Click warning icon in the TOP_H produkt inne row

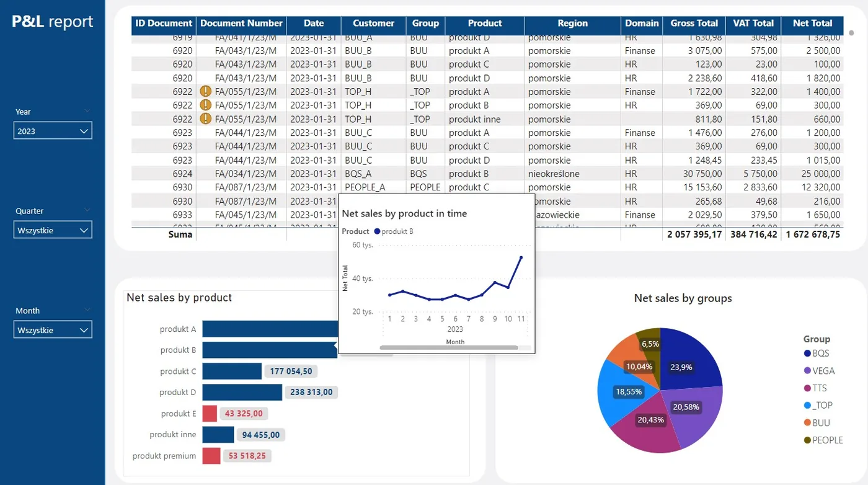tap(205, 118)
